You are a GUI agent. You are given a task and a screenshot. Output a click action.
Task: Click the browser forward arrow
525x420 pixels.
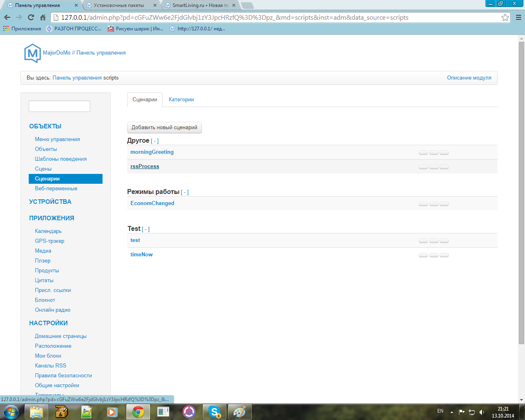tap(19, 18)
